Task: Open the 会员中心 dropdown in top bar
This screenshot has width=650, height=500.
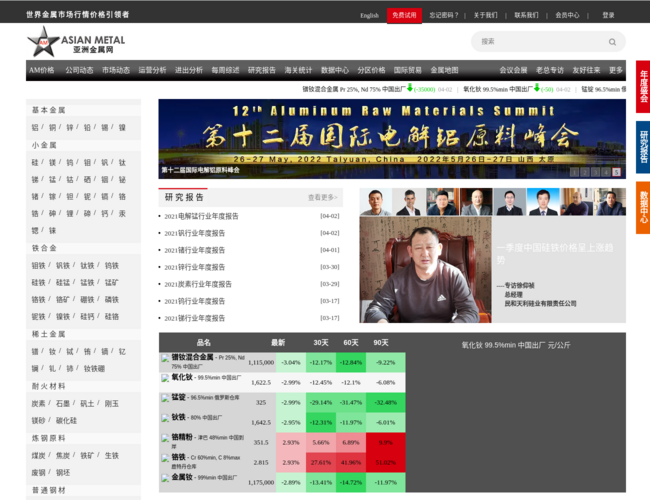Action: click(568, 15)
